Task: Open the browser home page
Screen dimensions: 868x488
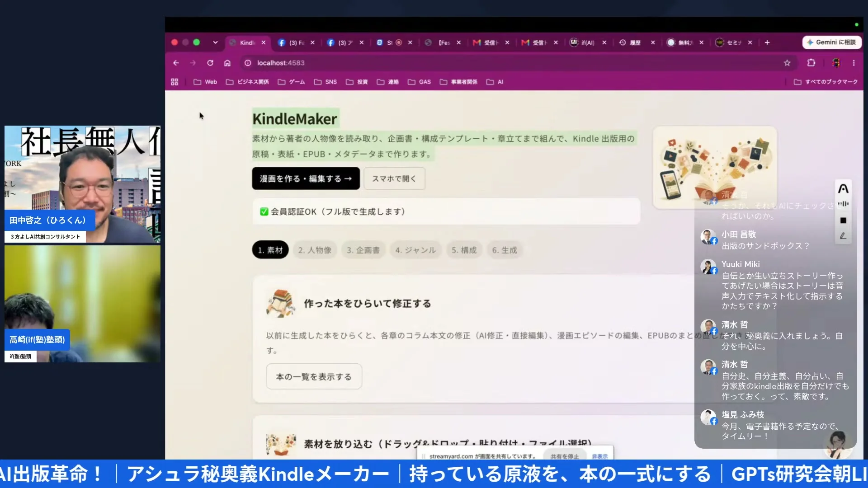Action: pyautogui.click(x=227, y=63)
